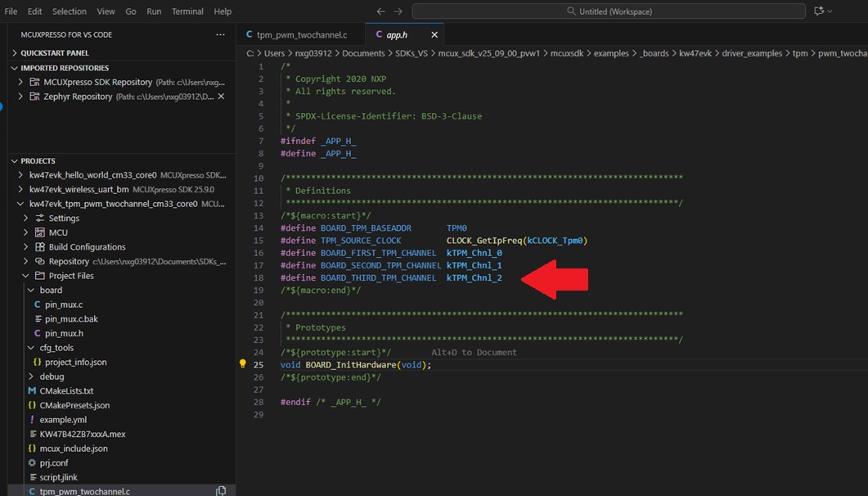
Task: Remove Zephyr Repository using the X icon
Action: [220, 97]
